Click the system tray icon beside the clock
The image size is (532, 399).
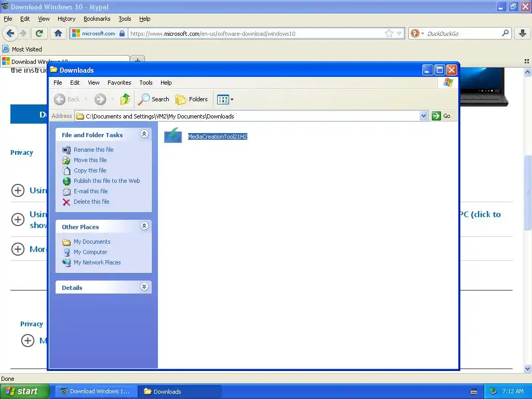click(493, 391)
